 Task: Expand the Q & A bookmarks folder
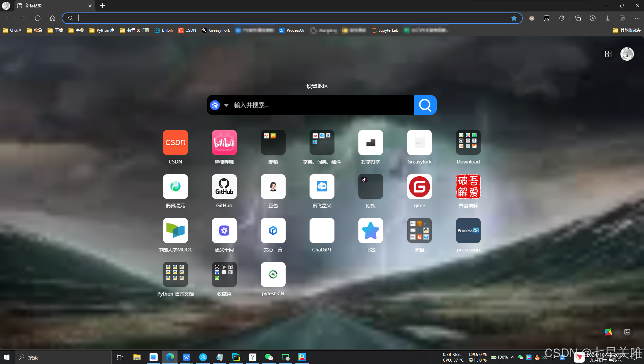point(12,30)
